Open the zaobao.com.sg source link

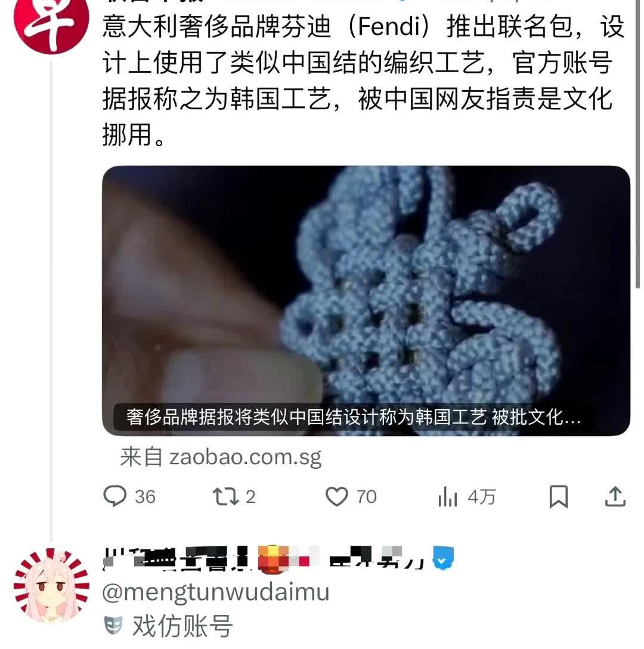point(221,458)
